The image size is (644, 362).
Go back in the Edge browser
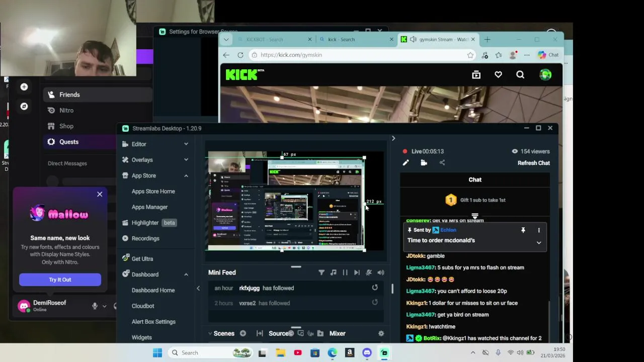[x=226, y=55]
